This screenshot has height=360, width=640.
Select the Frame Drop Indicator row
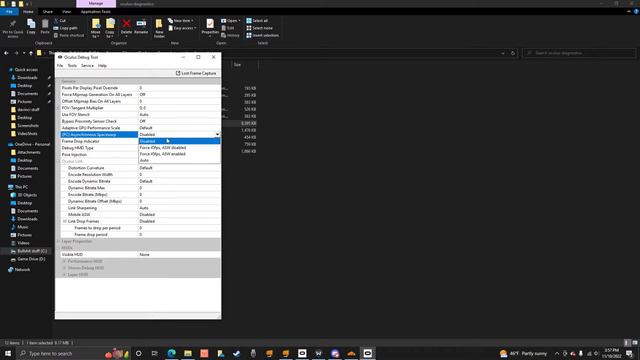pyautogui.click(x=100, y=141)
